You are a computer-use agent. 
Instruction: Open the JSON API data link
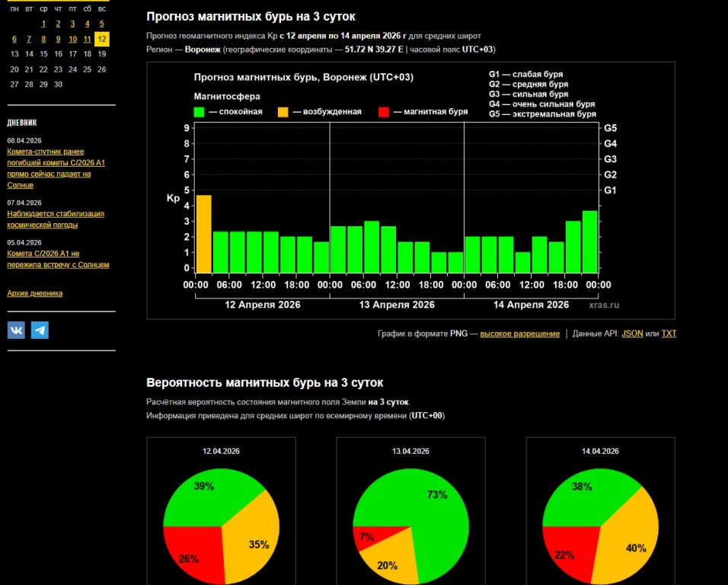click(x=631, y=334)
